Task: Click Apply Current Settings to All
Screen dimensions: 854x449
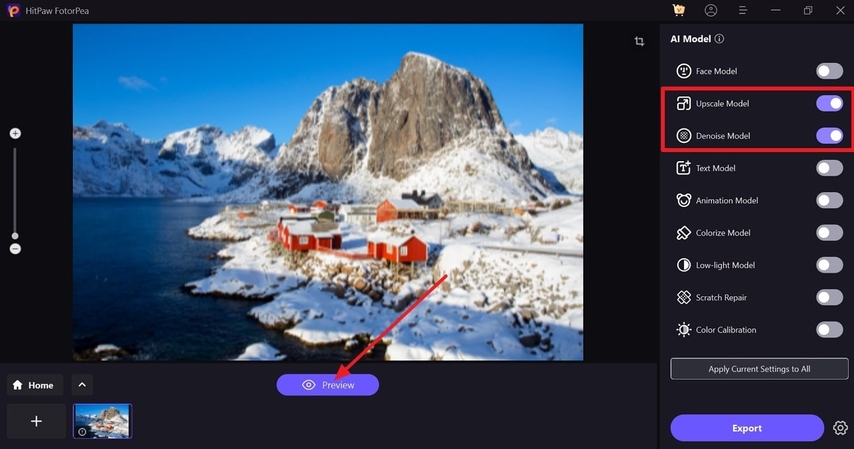Action: (x=759, y=369)
